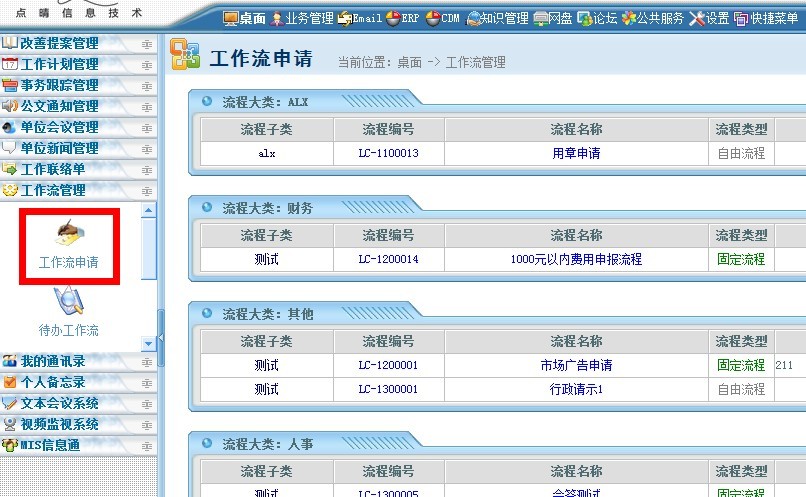The height and width of the screenshot is (497, 806).
Task: Open the ERP module icon
Action: (393, 18)
